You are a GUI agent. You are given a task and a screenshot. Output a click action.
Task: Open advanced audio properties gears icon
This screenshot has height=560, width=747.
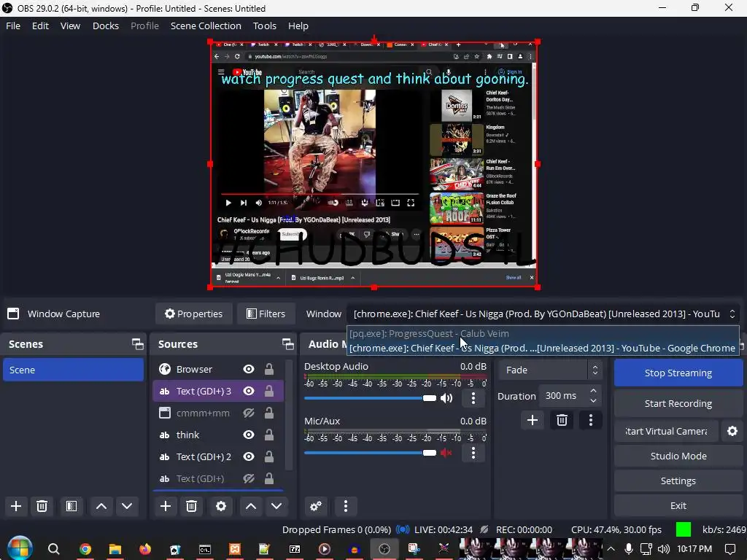[x=316, y=506]
